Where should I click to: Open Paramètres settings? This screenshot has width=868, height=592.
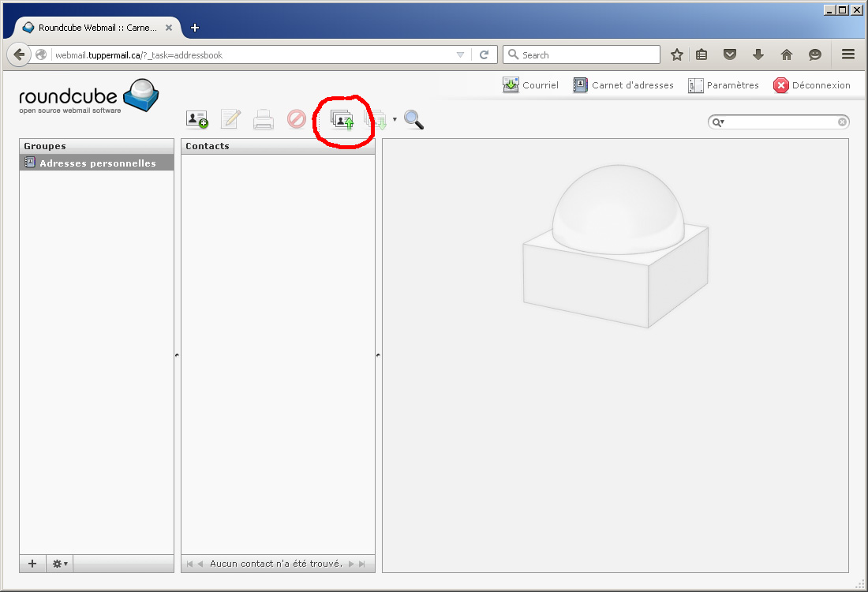coord(724,85)
